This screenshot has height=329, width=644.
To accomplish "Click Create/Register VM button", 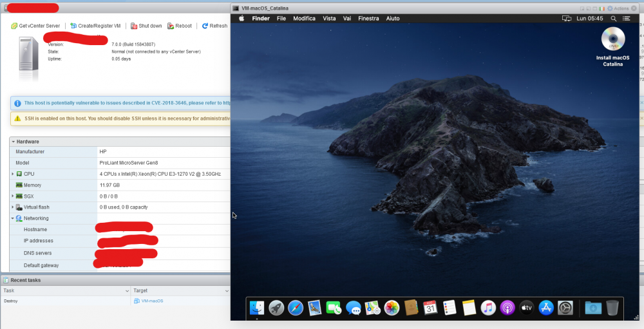I will point(96,26).
